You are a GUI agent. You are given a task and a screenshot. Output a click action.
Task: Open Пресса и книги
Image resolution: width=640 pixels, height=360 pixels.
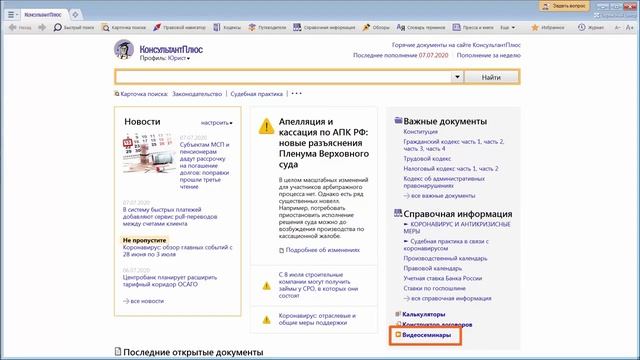[x=473, y=27]
